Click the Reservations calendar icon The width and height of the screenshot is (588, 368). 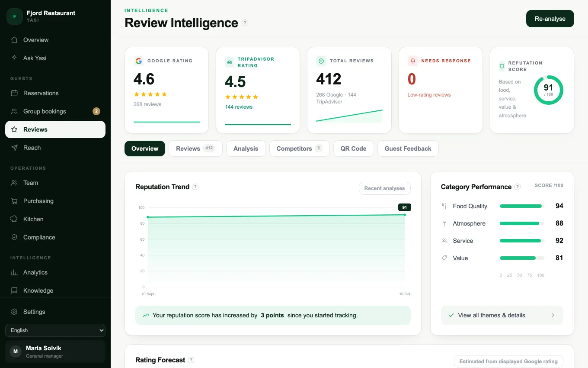tap(14, 93)
